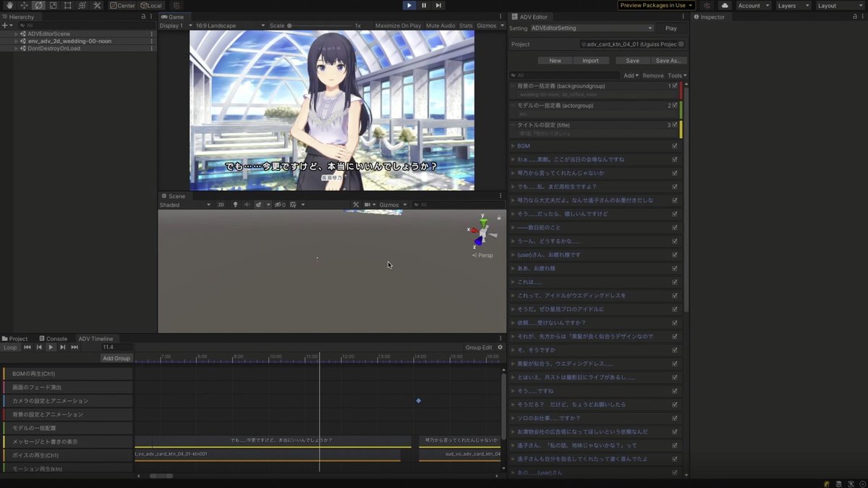Image resolution: width=868 pixels, height=488 pixels.
Task: Open Preview Packages in Use dropdown
Action: [x=657, y=5]
